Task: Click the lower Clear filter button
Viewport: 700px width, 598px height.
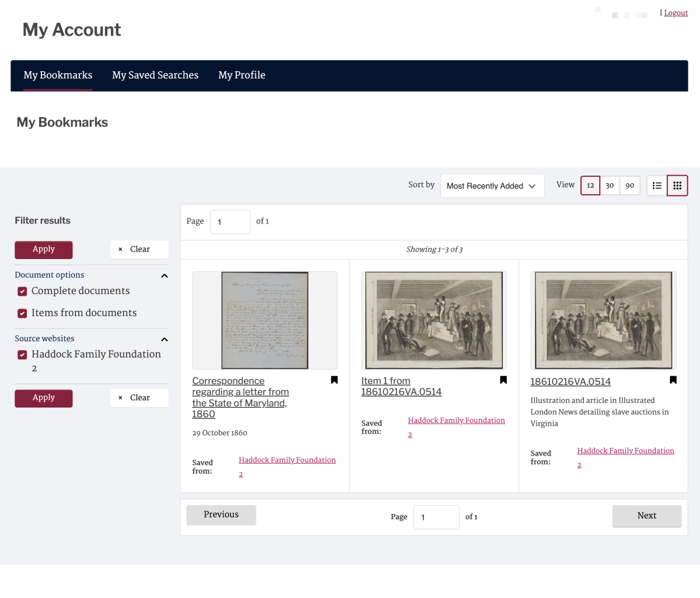Action: [139, 398]
